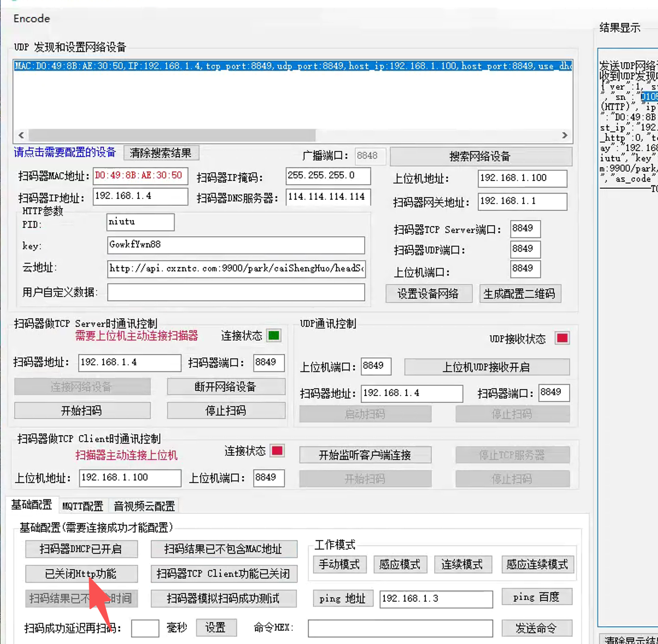Screen dimensions: 658x644
Task: Toggle 扫码结果已不包含MAC地址 button
Action: 224,549
